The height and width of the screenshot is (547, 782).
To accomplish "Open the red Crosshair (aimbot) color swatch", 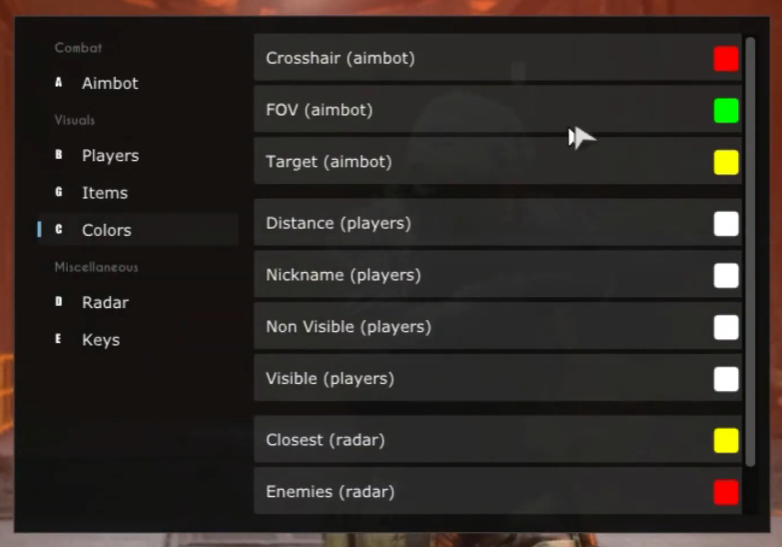I will coord(726,59).
